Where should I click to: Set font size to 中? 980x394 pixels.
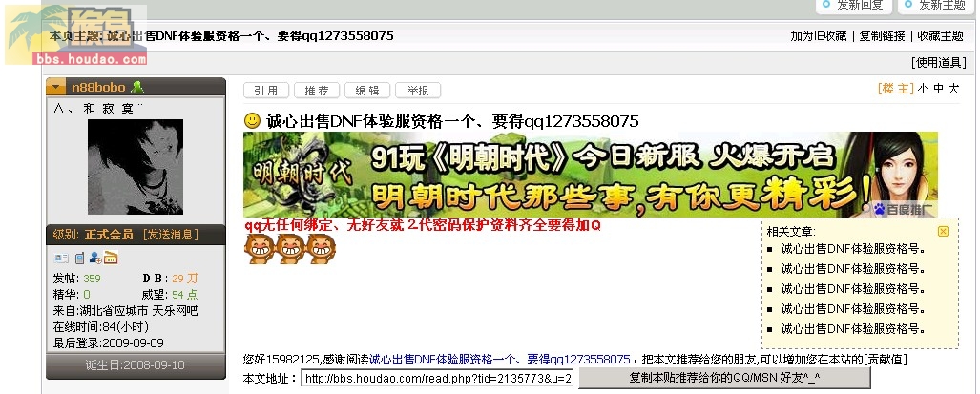[x=938, y=89]
